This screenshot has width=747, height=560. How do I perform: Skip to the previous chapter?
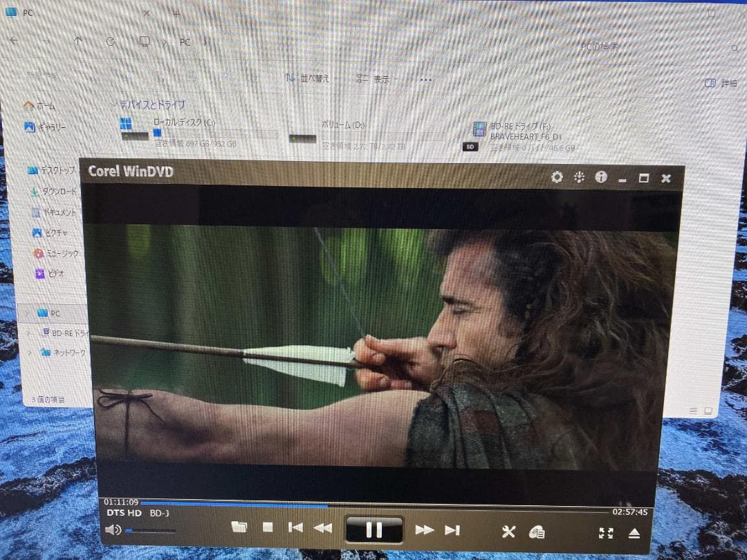pyautogui.click(x=295, y=528)
